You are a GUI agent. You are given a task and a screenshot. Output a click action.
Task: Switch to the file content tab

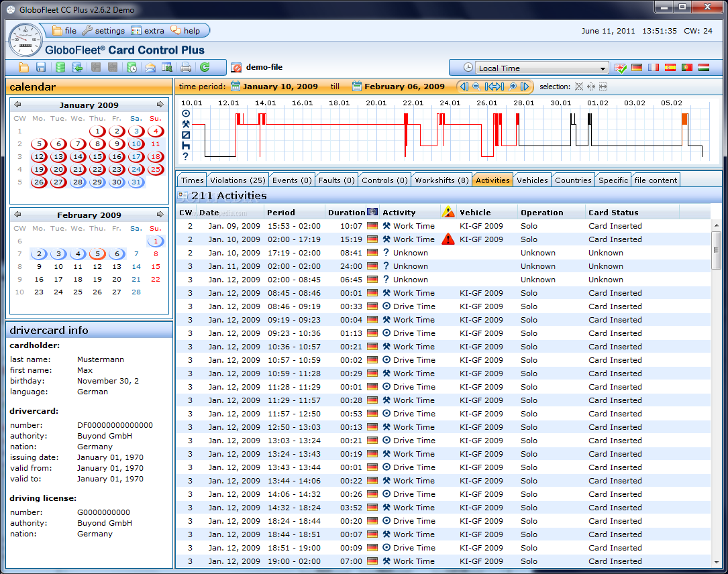pos(656,180)
